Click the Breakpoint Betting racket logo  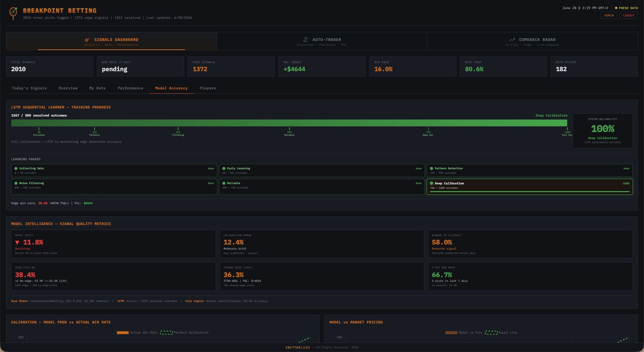13,13
